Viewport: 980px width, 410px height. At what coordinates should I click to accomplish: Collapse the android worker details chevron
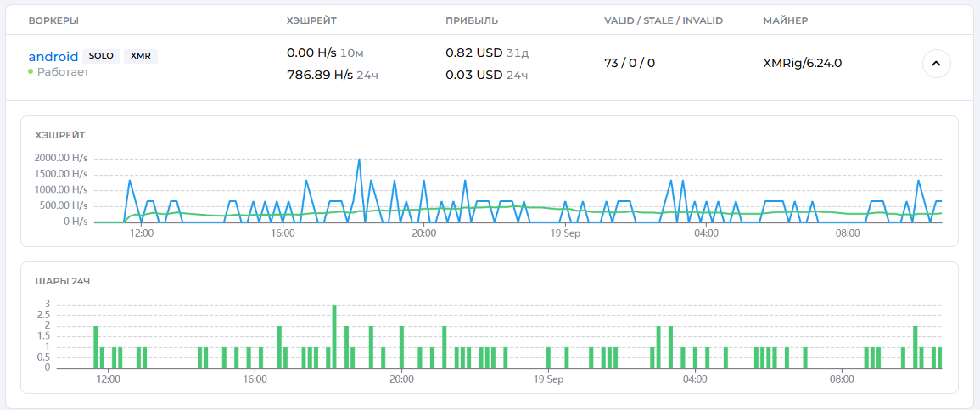click(x=936, y=64)
